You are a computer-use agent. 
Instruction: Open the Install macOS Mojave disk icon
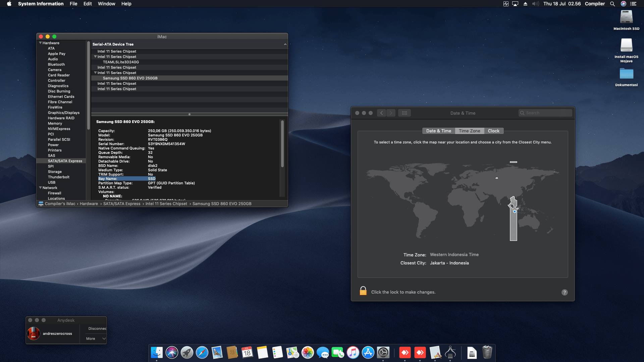coord(626,46)
